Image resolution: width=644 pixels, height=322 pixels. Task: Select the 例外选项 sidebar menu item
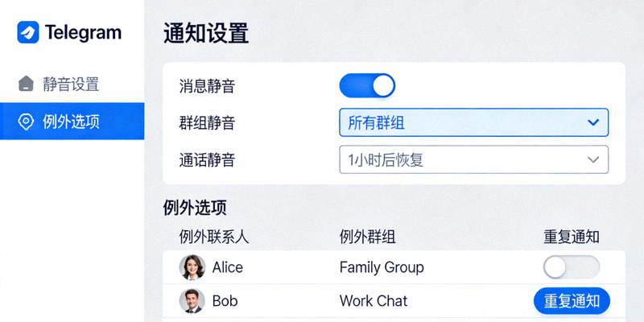[71, 122]
